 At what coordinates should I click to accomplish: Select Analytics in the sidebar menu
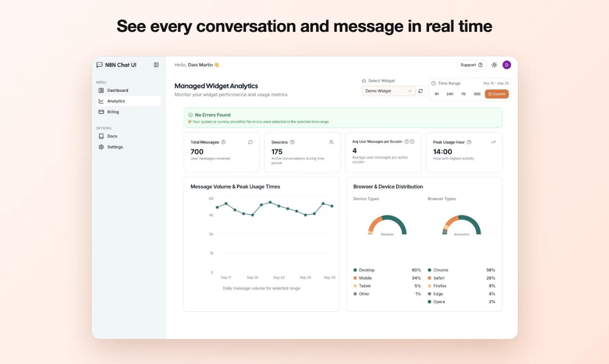coord(128,101)
